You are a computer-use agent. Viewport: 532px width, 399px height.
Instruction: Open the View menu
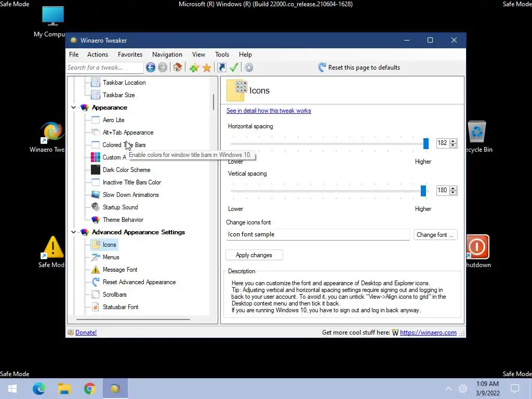click(x=198, y=55)
